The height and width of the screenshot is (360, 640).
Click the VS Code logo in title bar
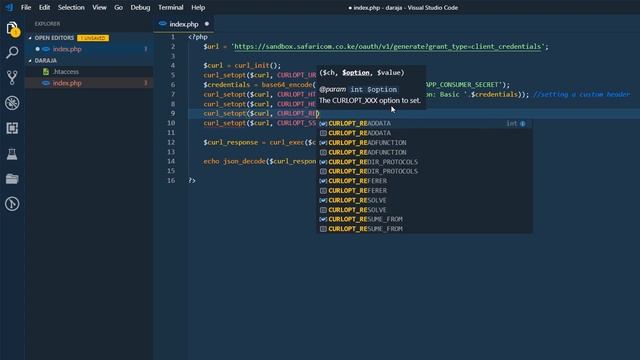click(9, 7)
